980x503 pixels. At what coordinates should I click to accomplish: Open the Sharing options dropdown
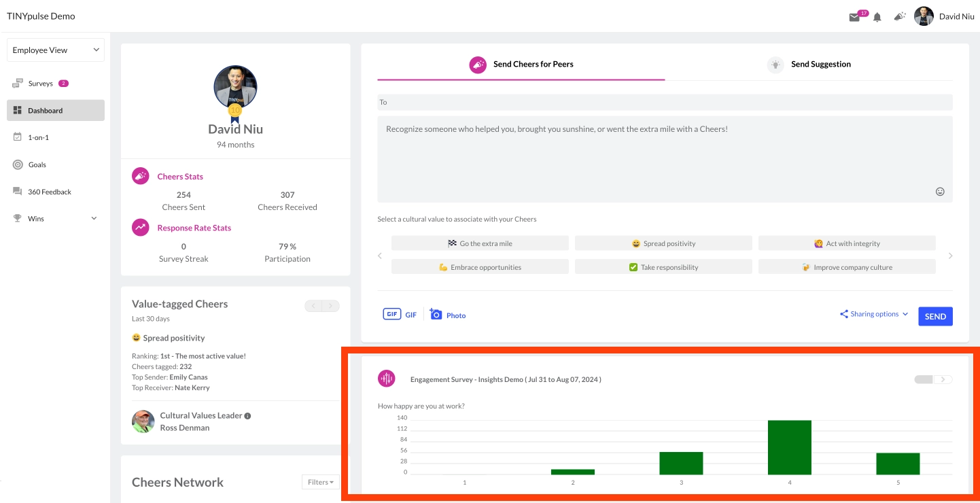pyautogui.click(x=873, y=314)
